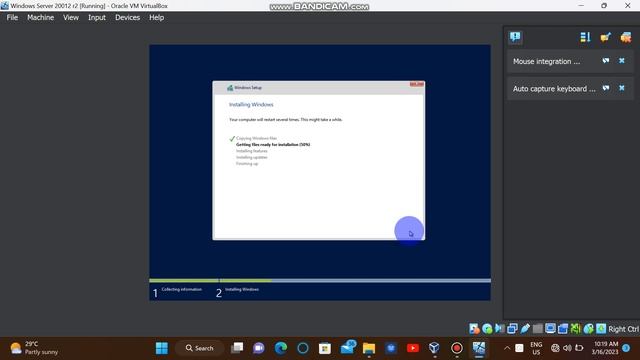
Task: Click the Windows Setup dialog title
Action: (x=248, y=88)
